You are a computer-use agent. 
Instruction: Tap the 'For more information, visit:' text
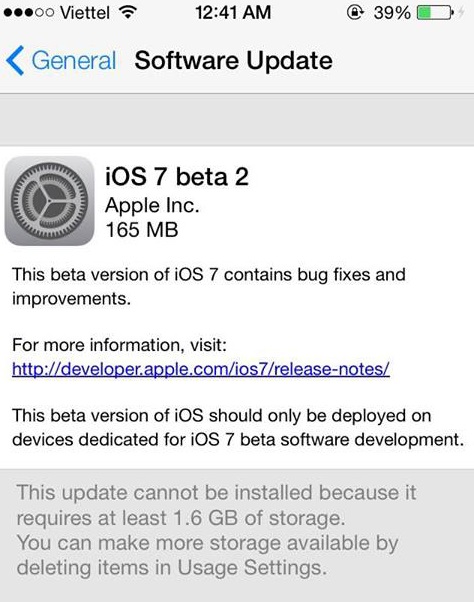pyautogui.click(x=119, y=345)
